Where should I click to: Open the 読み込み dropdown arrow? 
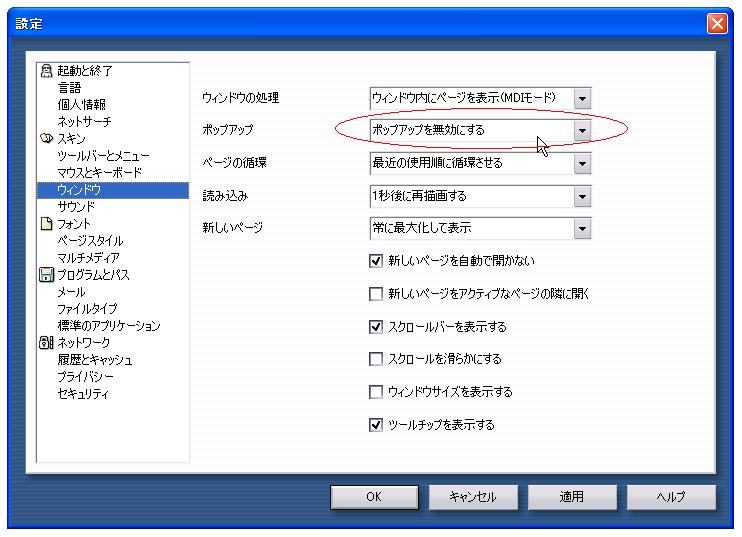click(582, 196)
